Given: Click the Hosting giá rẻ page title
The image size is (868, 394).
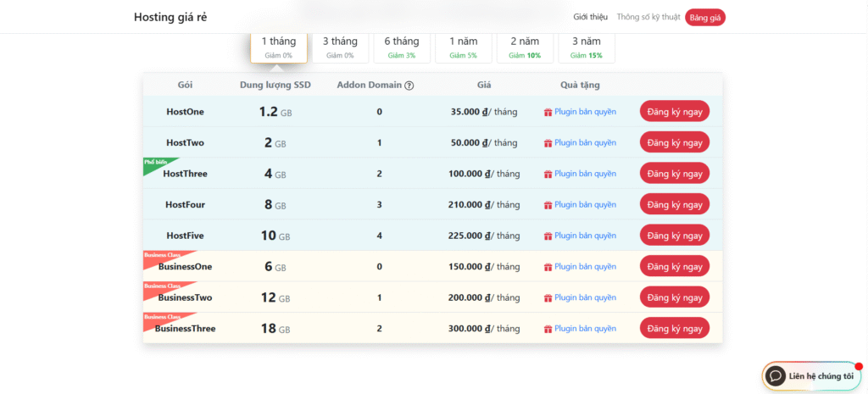Looking at the screenshot, I should coord(171,17).
